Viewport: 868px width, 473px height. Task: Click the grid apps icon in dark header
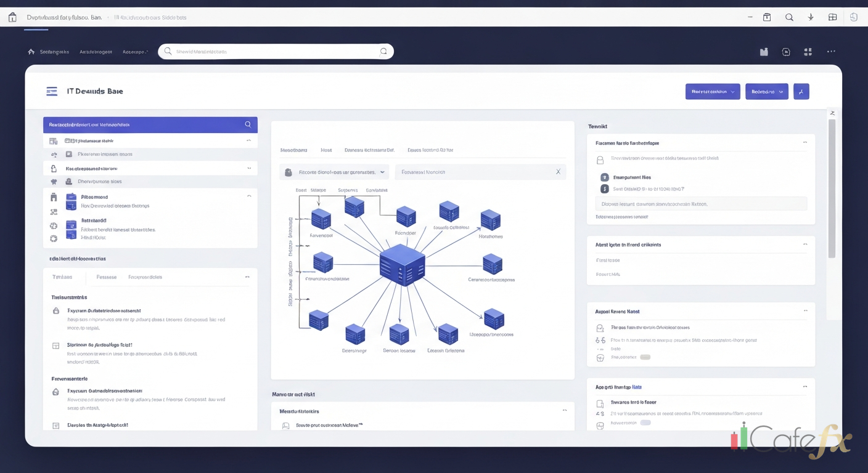[808, 52]
